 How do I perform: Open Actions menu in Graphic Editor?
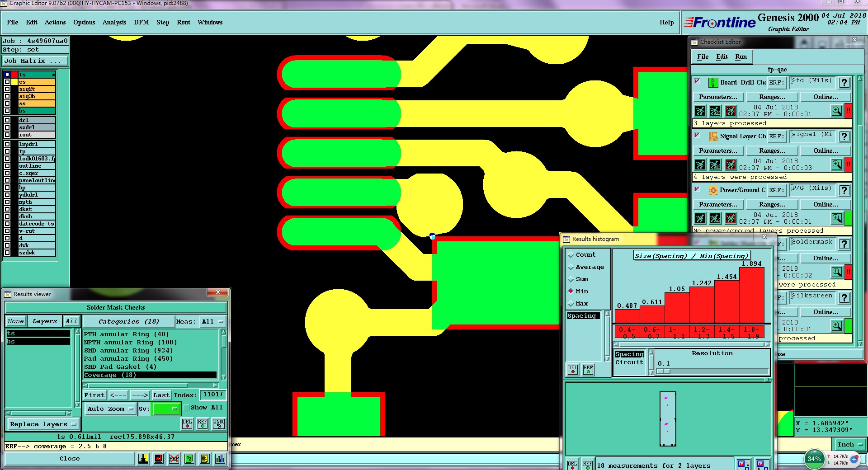pyautogui.click(x=55, y=22)
